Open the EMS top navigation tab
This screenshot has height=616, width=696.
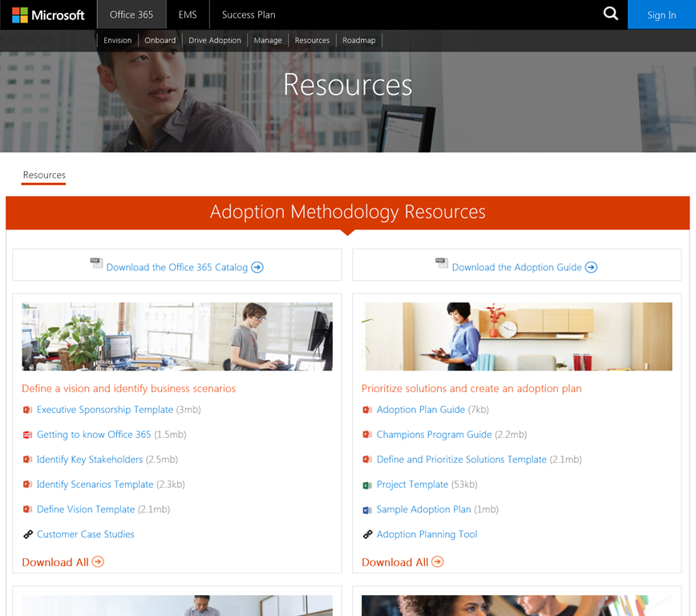188,14
